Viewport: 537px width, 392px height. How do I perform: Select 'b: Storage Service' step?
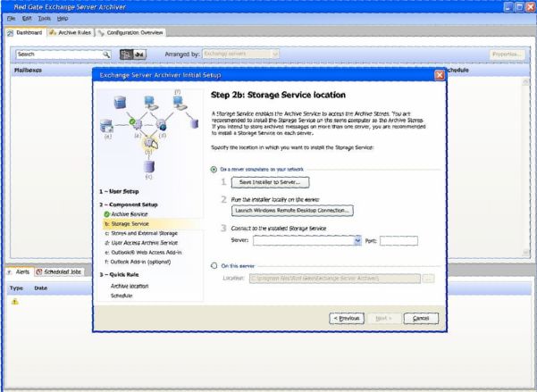[x=127, y=224]
